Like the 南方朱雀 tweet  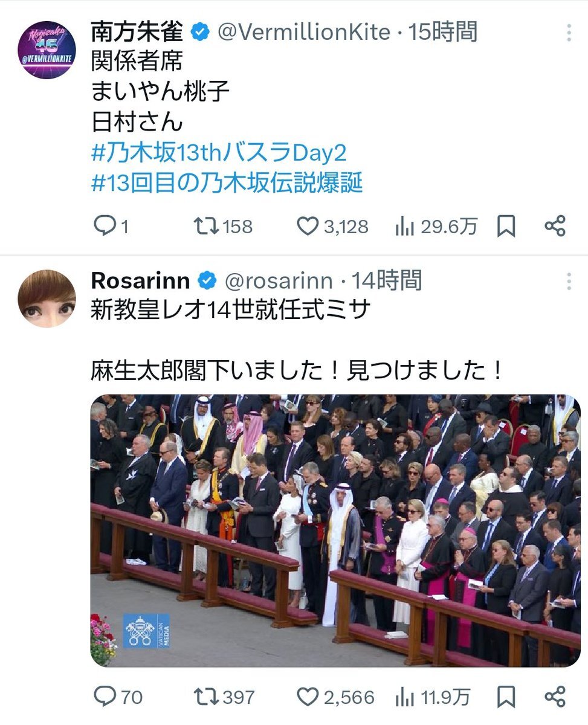pos(332,227)
